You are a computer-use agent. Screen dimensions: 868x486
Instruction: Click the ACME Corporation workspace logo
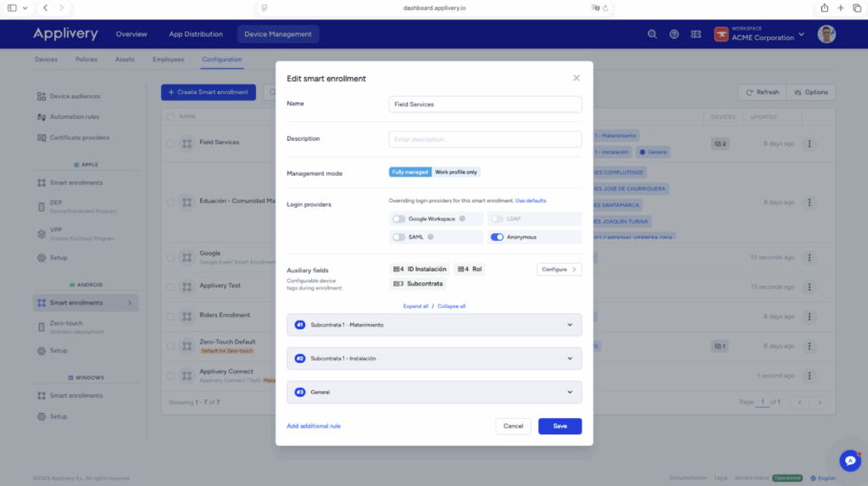[721, 35]
